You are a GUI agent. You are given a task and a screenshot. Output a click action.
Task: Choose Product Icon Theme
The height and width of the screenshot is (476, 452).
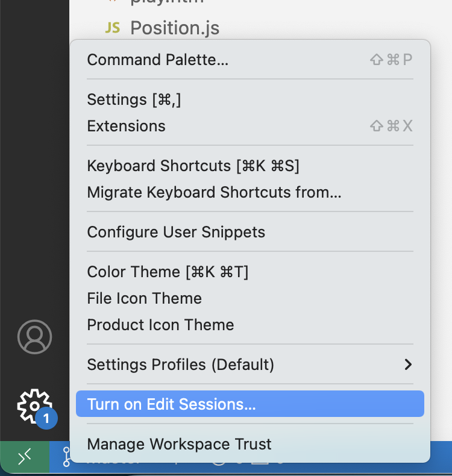[250, 325]
